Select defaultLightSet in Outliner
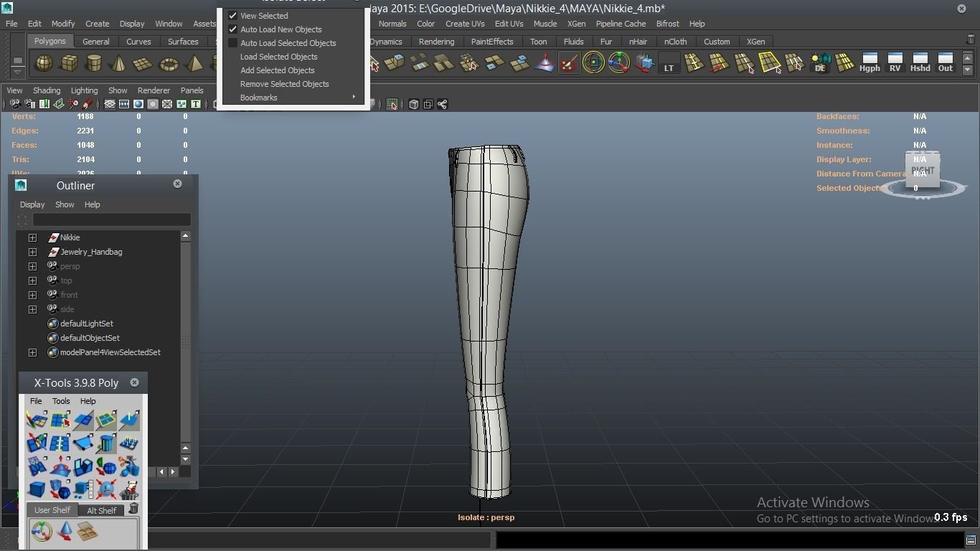The image size is (980, 551). [x=86, y=324]
